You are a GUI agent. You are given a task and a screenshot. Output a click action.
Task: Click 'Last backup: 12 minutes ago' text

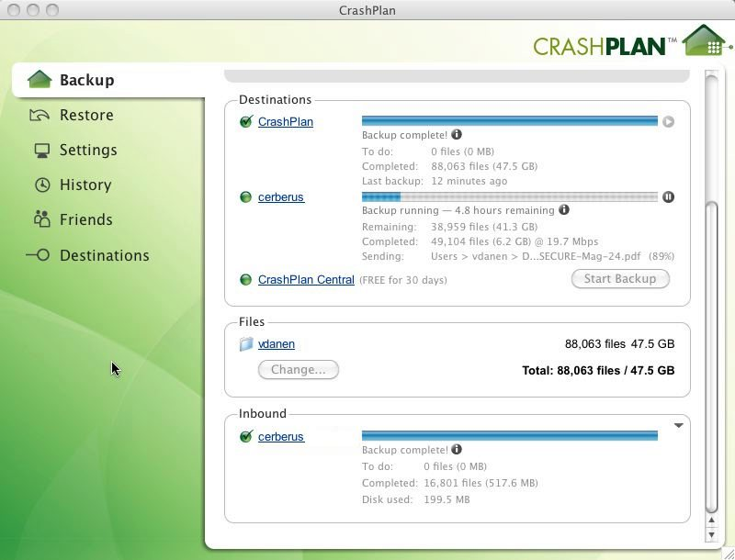click(435, 181)
